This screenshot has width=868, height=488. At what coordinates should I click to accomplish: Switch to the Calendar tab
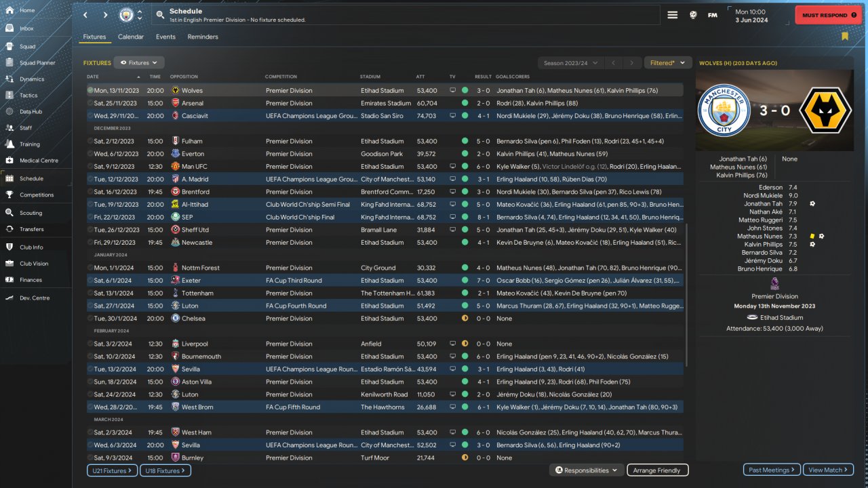point(131,37)
